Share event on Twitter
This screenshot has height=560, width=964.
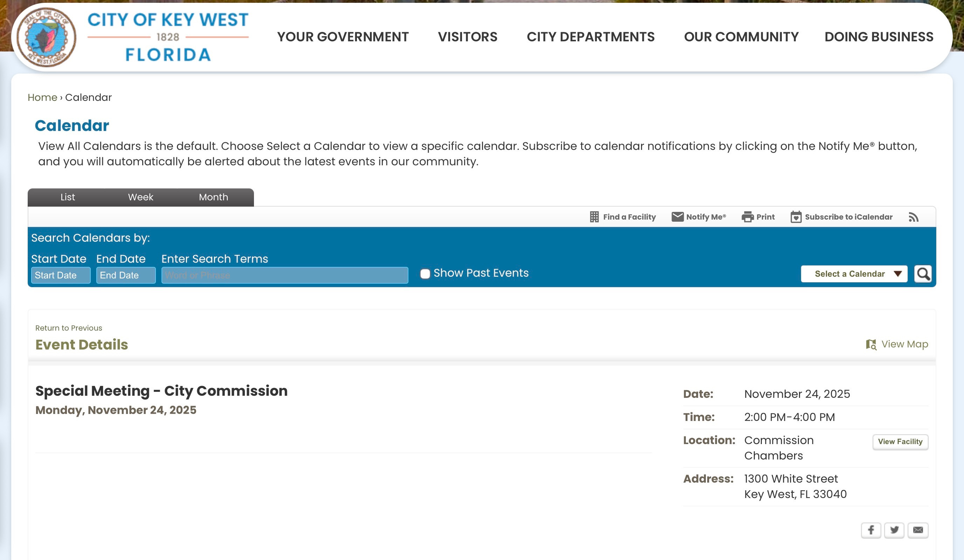894,530
